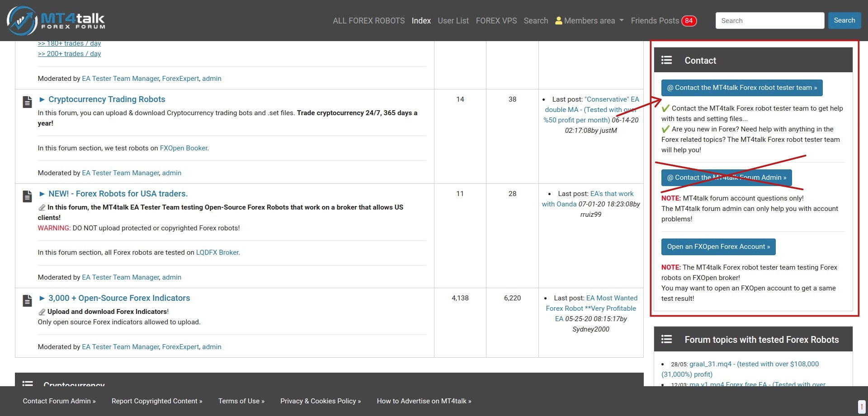
Task: Click the list icon in Cryptocurrency section header
Action: coord(28,383)
